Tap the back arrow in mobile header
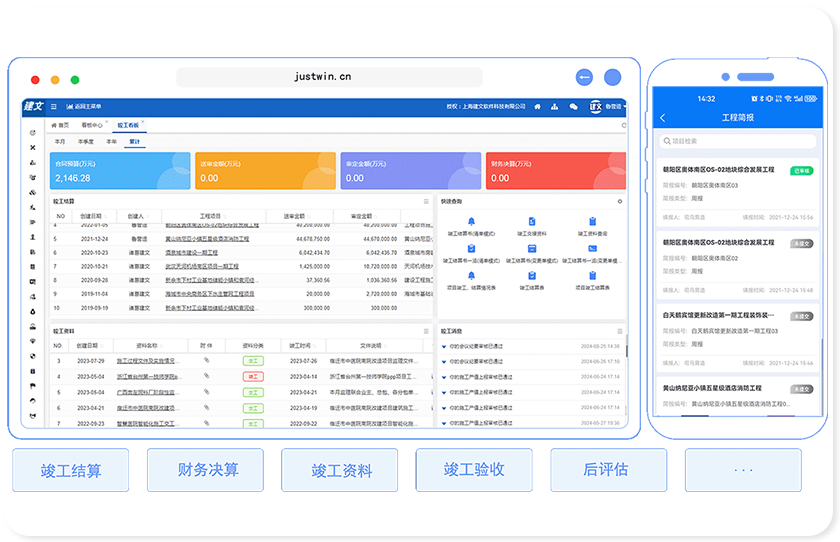This screenshot has width=840, height=542. 663,118
